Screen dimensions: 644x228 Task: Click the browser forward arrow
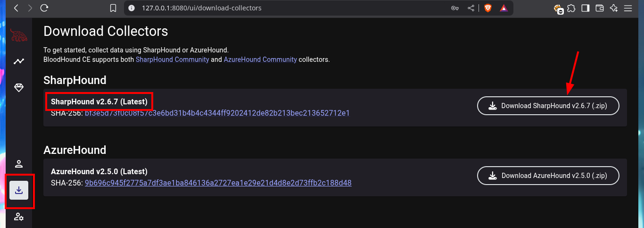click(x=30, y=8)
